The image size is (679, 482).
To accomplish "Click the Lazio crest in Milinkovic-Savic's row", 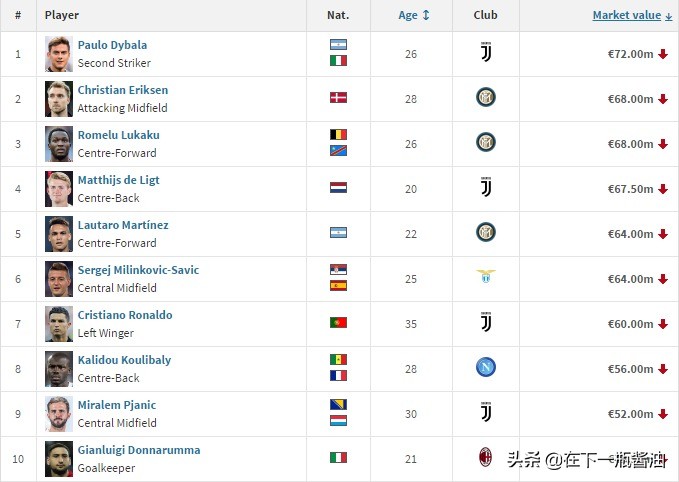I will click(486, 277).
